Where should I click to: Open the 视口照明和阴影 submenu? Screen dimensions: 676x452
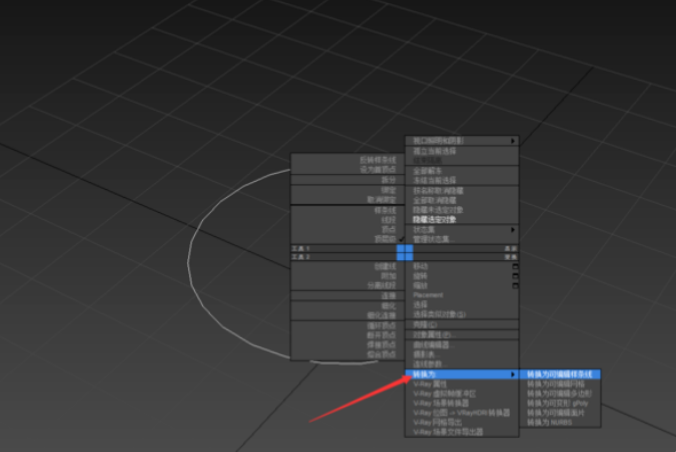pos(462,141)
